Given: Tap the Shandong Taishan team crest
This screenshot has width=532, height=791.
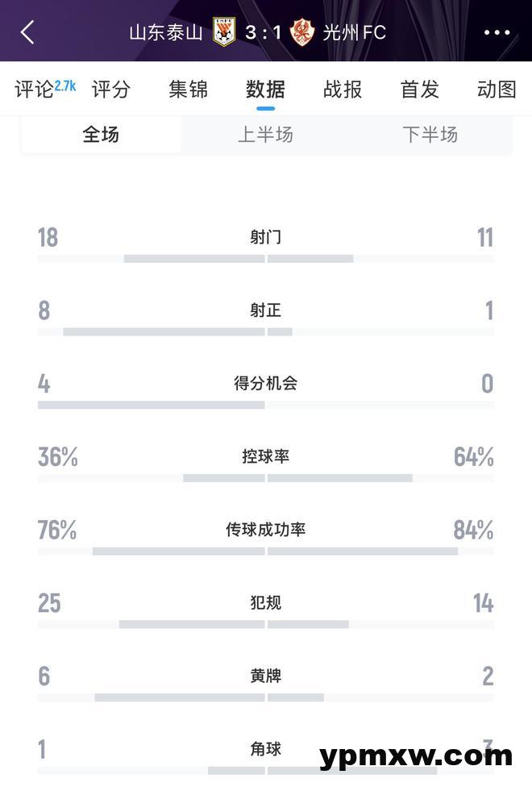Looking at the screenshot, I should click(x=224, y=32).
